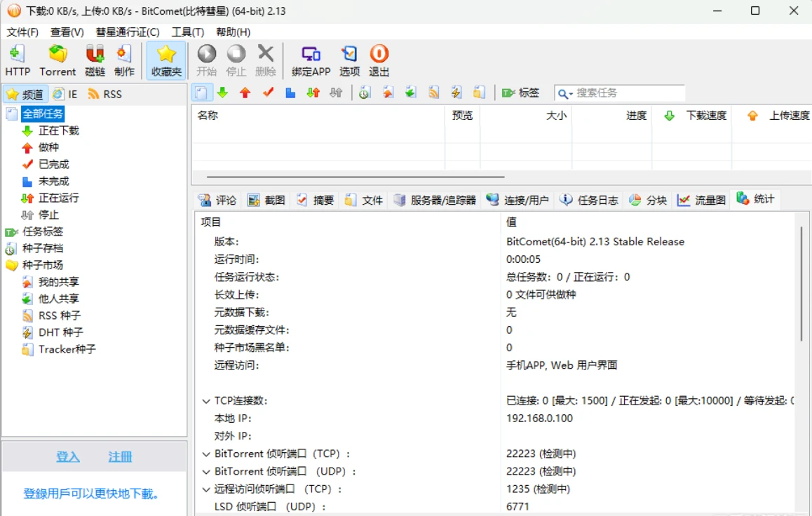812x516 pixels.
Task: Select 全部任务 in the sidebar tree
Action: pyautogui.click(x=43, y=114)
